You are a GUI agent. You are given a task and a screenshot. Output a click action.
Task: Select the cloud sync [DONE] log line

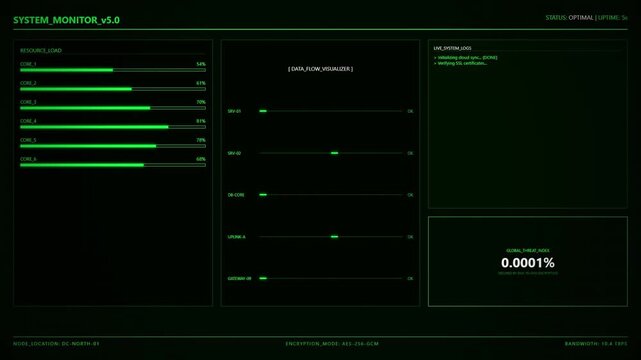[x=466, y=58]
